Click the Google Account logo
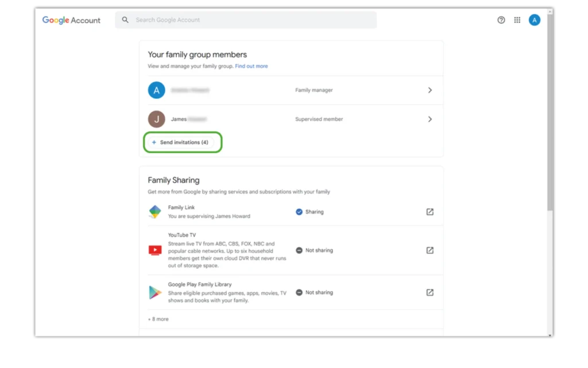Viewport: 588px width, 368px height. point(71,20)
